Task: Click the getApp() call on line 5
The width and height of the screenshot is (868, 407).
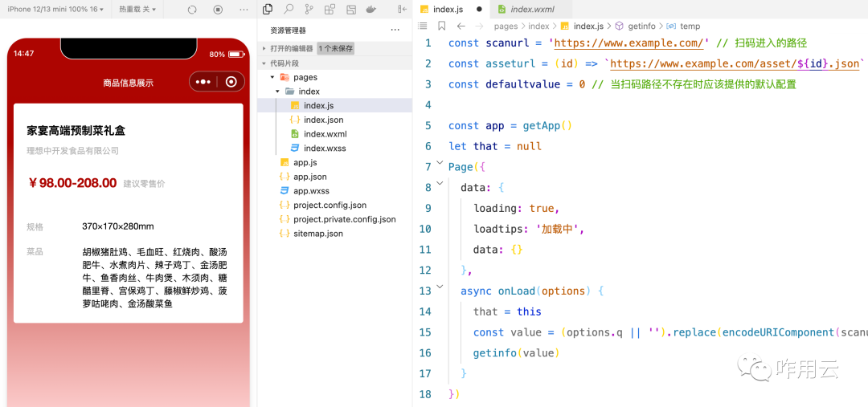Action: [x=547, y=125]
